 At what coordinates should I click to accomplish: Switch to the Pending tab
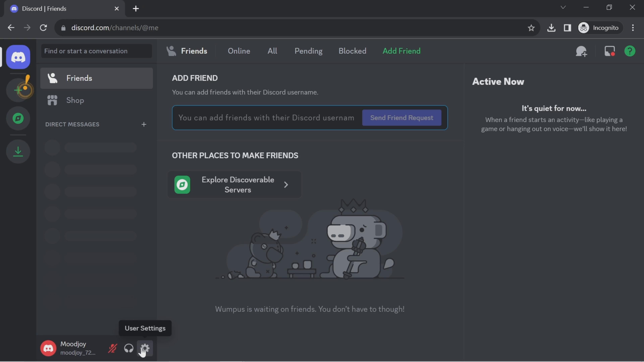tap(308, 51)
